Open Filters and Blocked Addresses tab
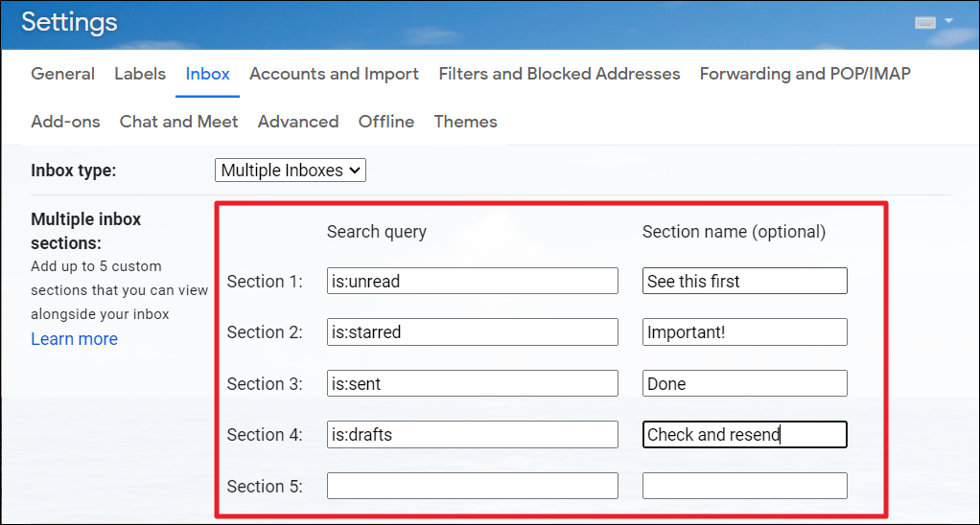The width and height of the screenshot is (980, 525). click(x=559, y=74)
